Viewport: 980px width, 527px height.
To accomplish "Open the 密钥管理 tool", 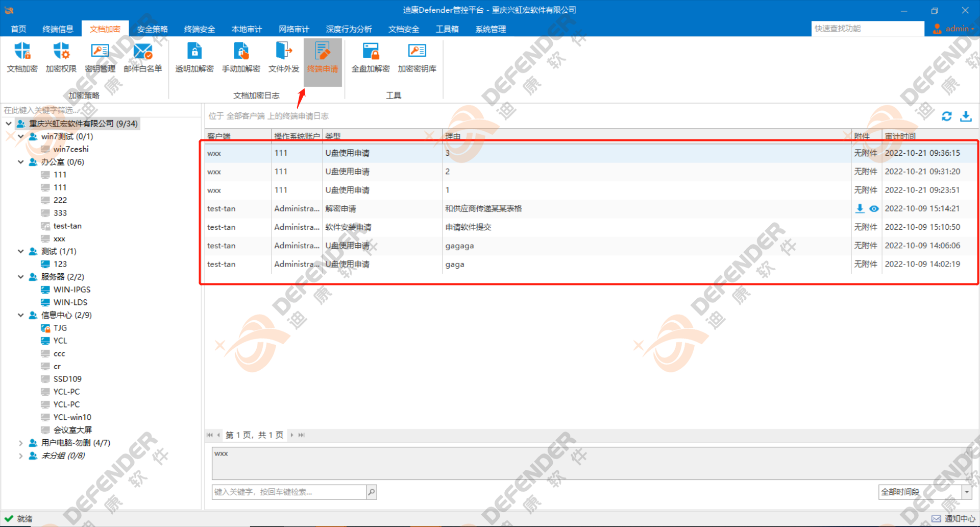I will pyautogui.click(x=100, y=57).
